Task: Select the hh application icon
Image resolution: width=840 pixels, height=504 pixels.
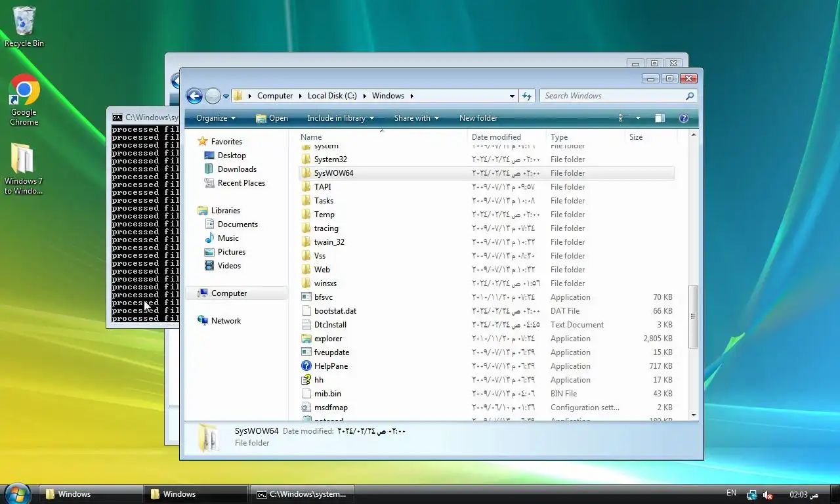Action: click(x=306, y=380)
